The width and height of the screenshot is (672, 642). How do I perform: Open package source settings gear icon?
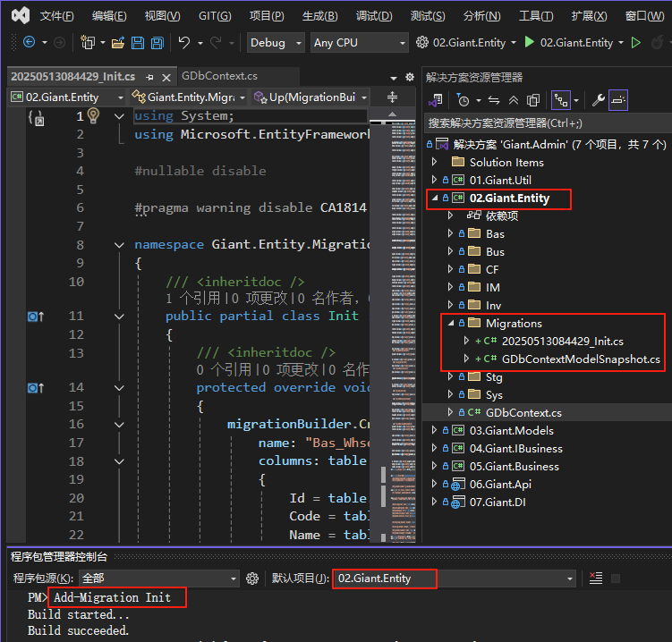pyautogui.click(x=252, y=579)
